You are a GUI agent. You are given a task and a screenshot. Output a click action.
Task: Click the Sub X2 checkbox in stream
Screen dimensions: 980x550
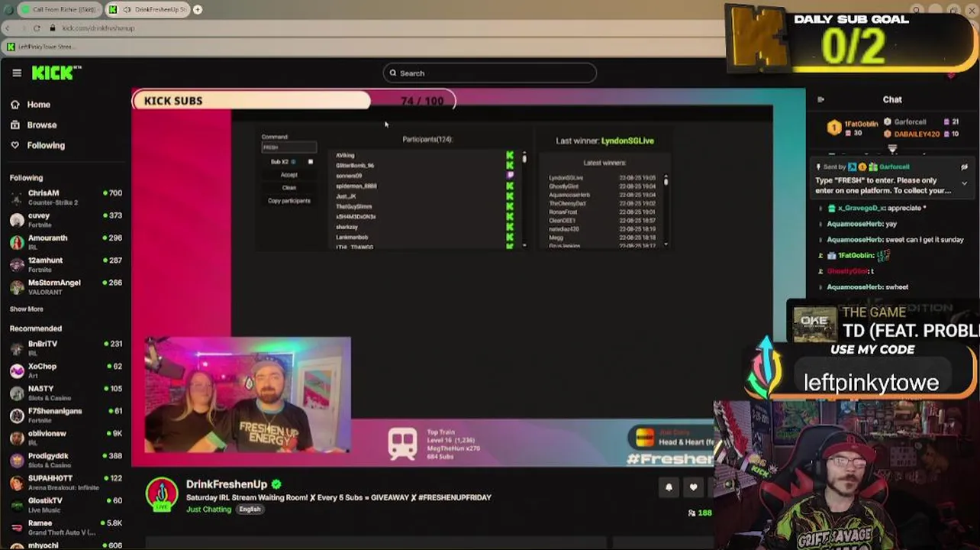pyautogui.click(x=310, y=162)
